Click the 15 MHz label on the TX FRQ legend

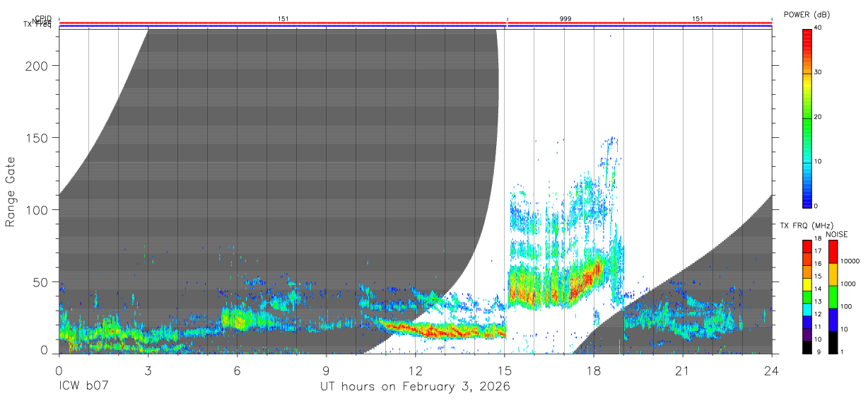[817, 277]
